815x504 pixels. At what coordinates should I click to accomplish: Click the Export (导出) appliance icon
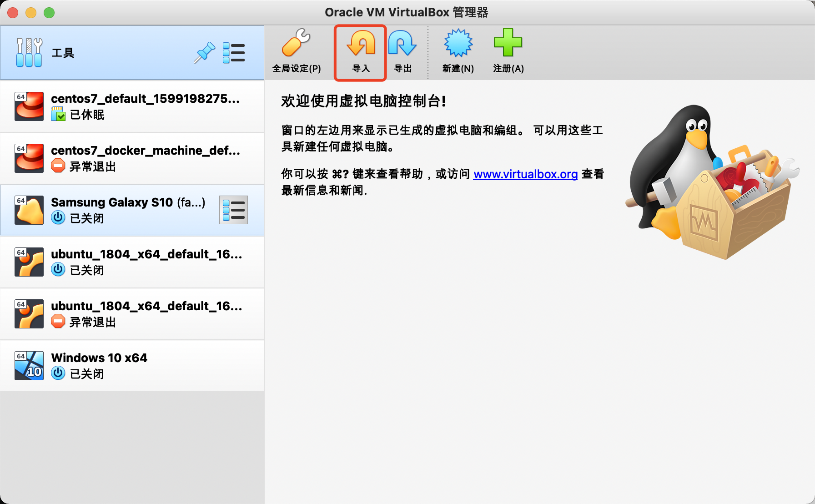(402, 43)
